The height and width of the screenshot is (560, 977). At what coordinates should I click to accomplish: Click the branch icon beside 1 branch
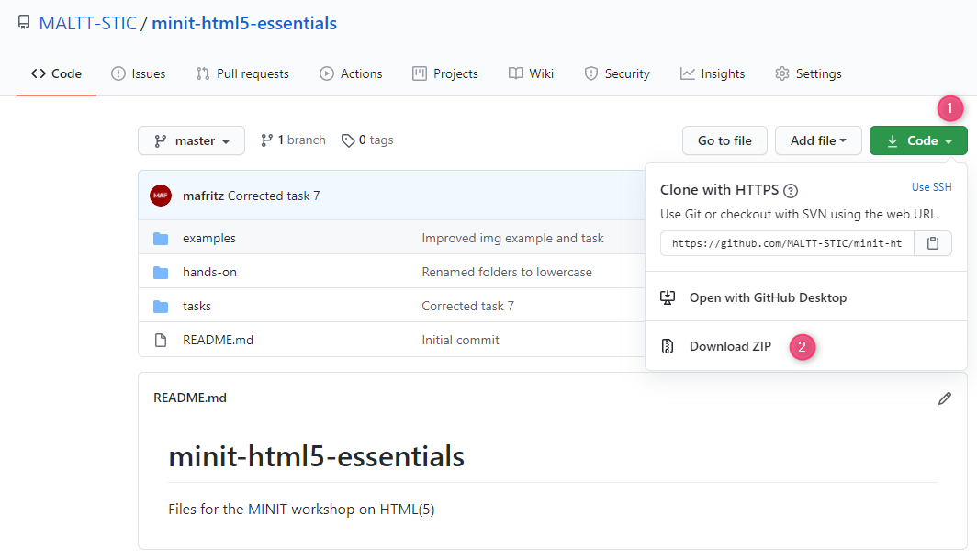pos(266,140)
